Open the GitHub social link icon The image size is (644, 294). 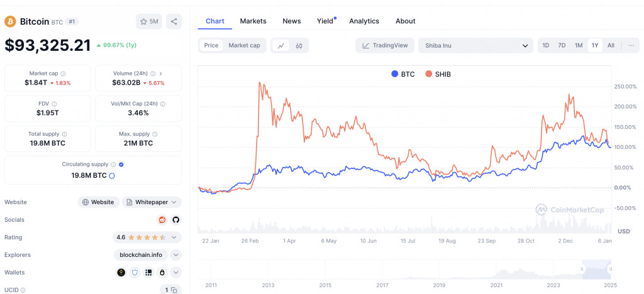(176, 220)
